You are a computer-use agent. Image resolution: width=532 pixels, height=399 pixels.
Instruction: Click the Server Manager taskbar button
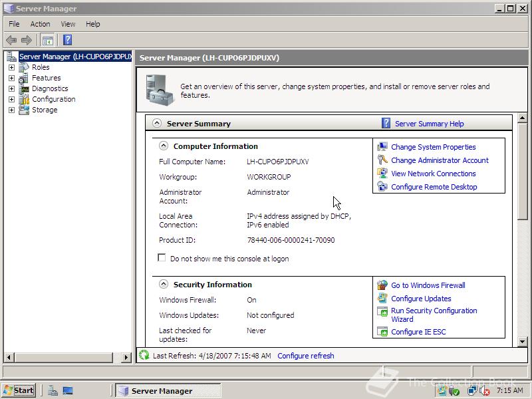click(x=168, y=391)
